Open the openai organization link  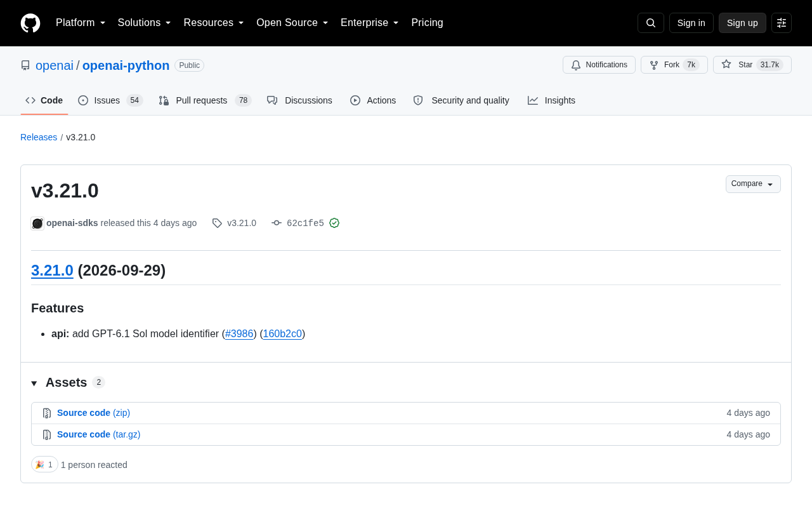55,65
